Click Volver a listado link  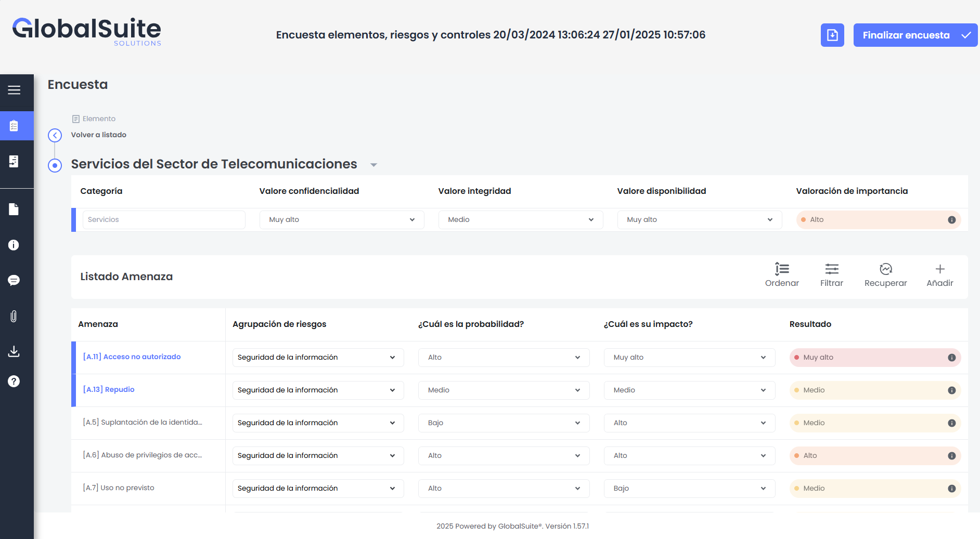[99, 135]
